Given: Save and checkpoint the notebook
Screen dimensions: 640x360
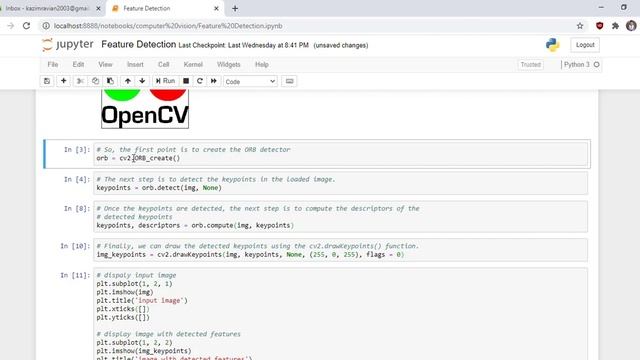Looking at the screenshot, I should 47,81.
